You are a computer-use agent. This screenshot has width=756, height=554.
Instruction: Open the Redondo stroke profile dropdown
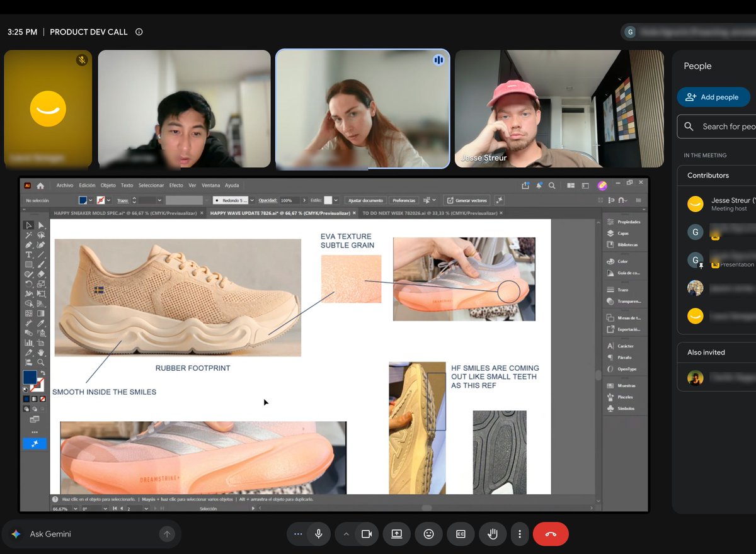pos(234,200)
